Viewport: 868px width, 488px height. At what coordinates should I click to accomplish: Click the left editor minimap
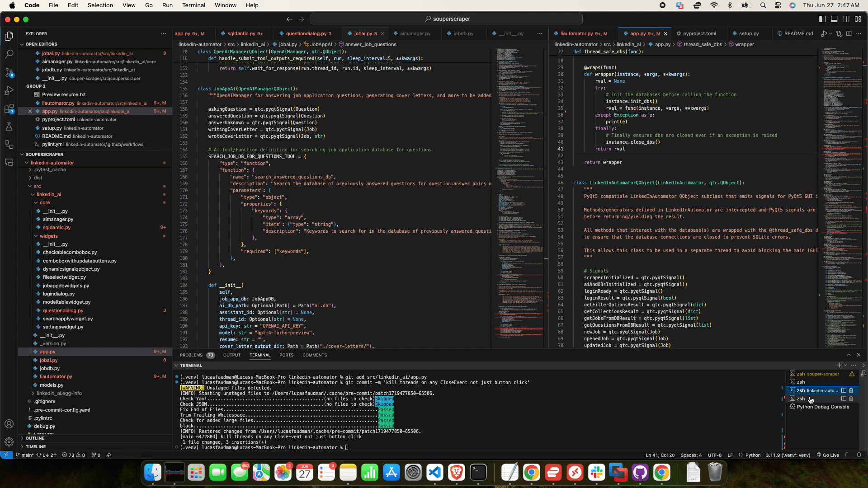(x=518, y=198)
